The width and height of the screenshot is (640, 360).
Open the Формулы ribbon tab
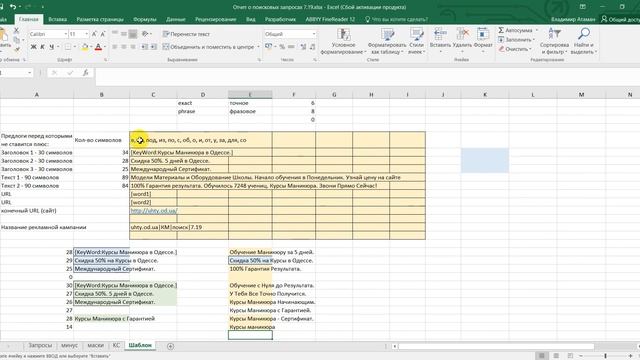(x=144, y=19)
